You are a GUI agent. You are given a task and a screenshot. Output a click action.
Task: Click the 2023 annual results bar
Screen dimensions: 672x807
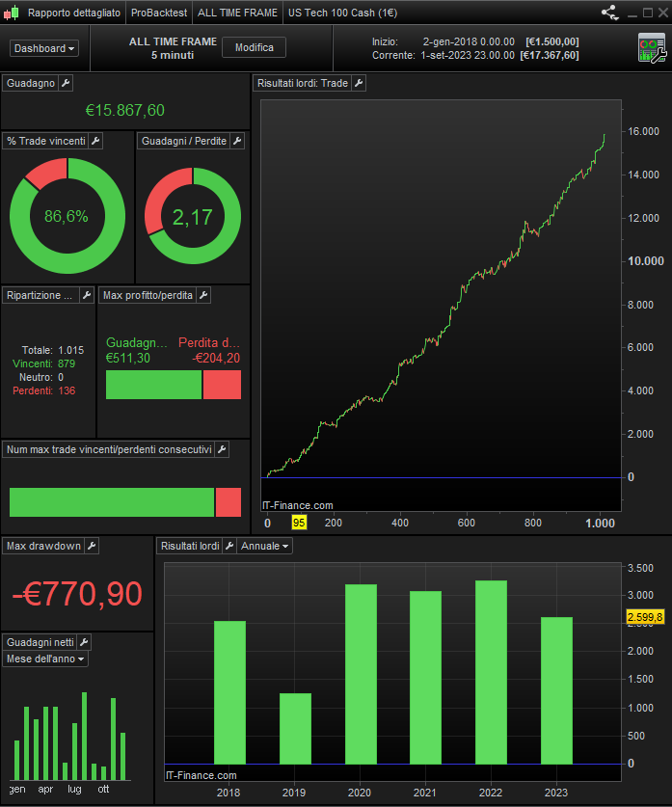pyautogui.click(x=556, y=690)
